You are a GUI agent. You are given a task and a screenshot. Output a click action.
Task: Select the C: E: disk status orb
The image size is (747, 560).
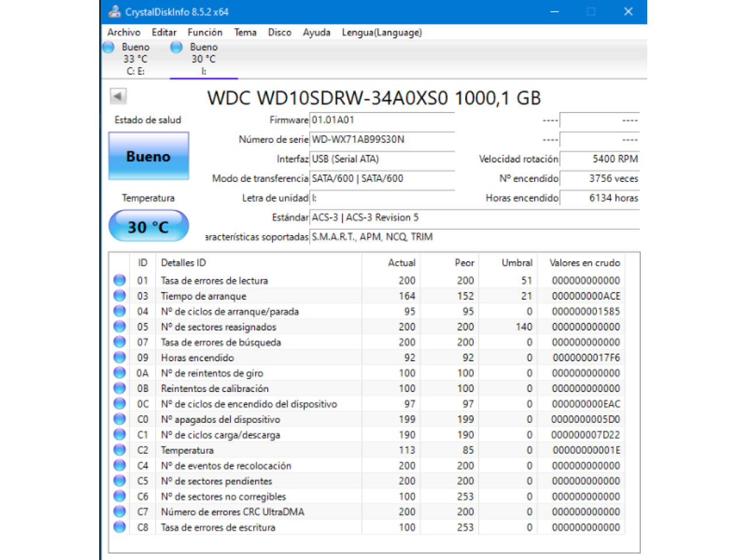(x=109, y=47)
